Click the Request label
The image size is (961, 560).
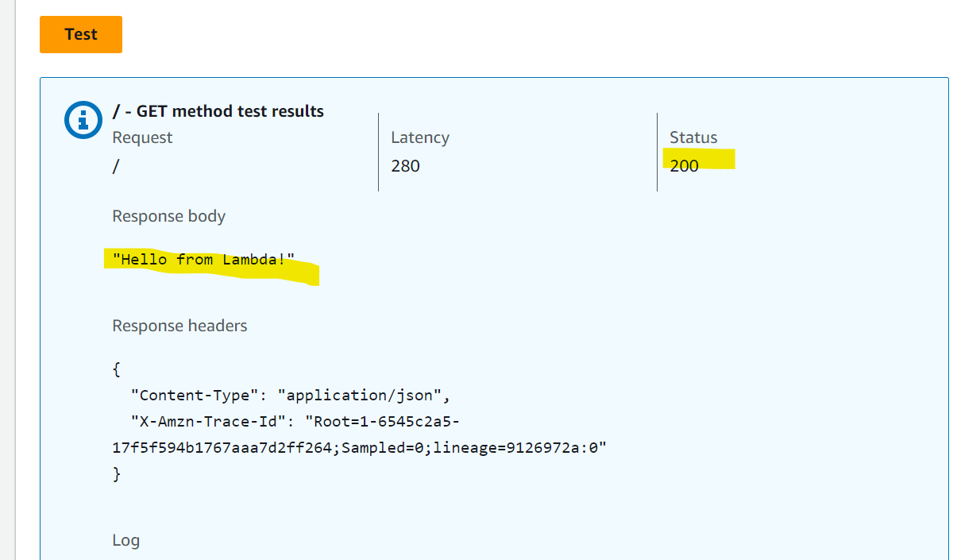point(142,137)
